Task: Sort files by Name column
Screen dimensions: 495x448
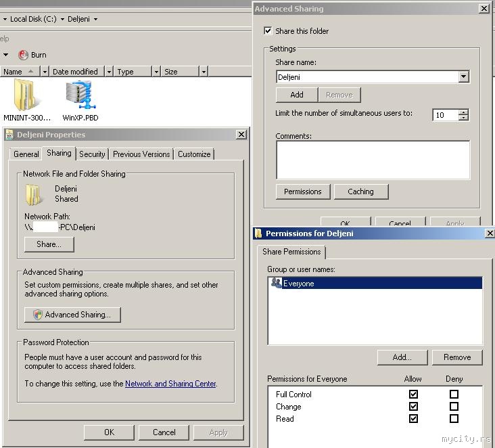Action: pyautogui.click(x=20, y=72)
